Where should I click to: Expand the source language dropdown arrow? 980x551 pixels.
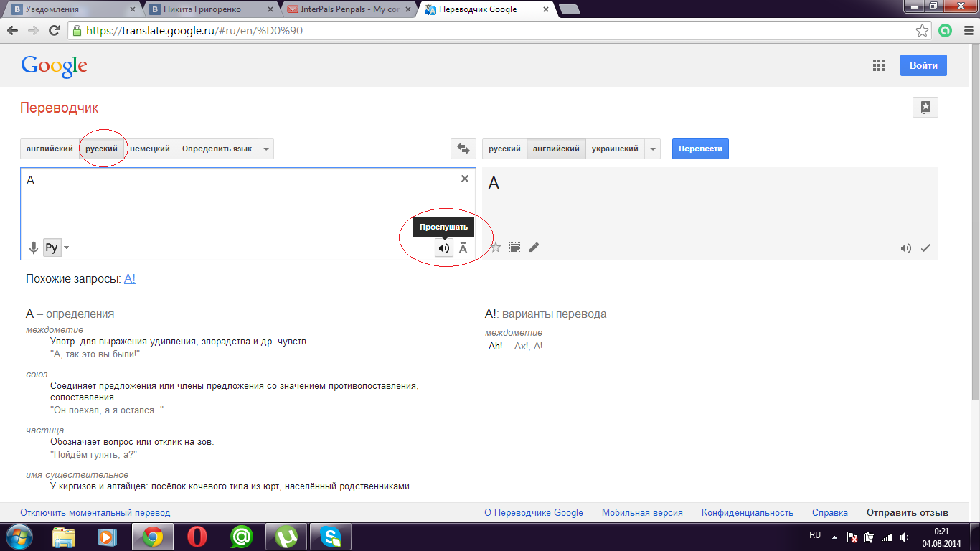coord(266,149)
